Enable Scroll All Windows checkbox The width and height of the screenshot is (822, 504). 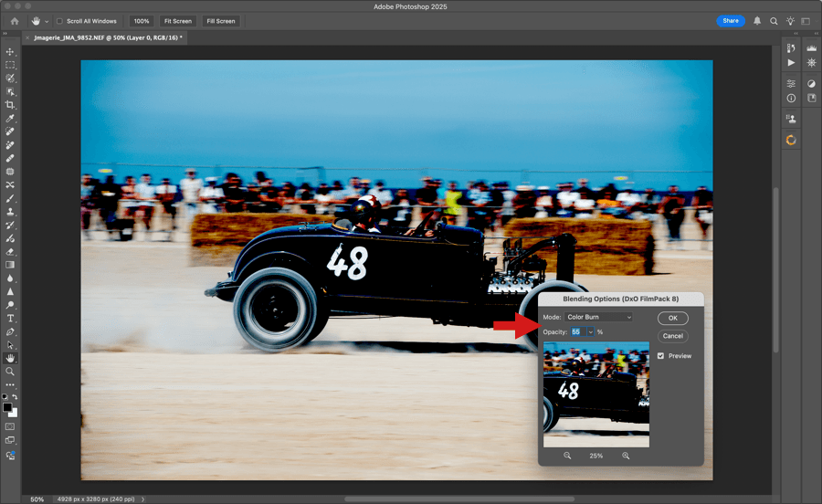tap(60, 21)
